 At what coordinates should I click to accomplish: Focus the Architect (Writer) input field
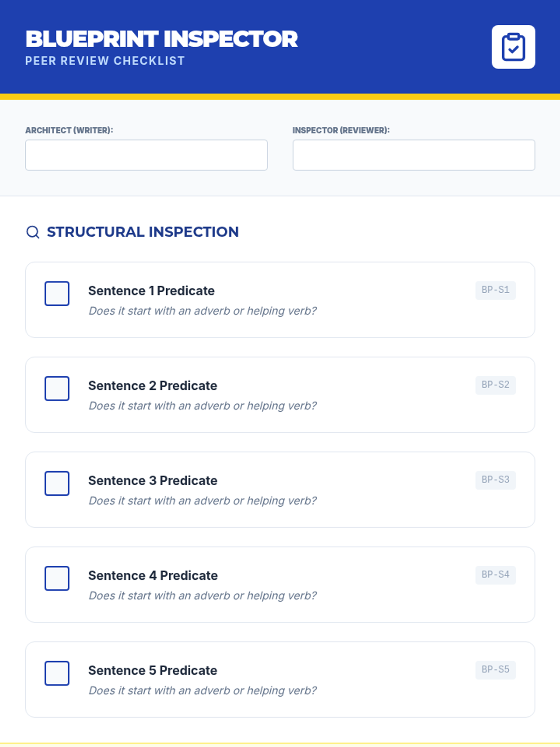tap(146, 155)
